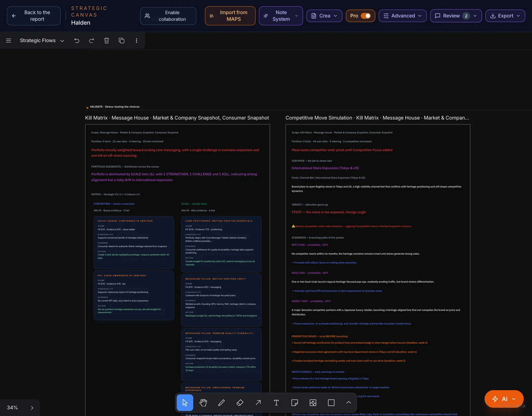Open the Review dropdown
The image size is (532, 416).
[456, 16]
